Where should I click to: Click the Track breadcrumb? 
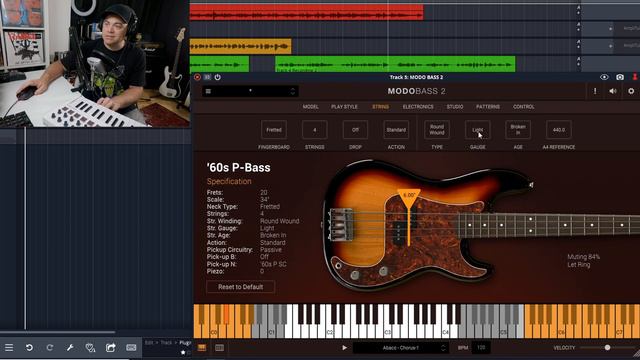(166, 342)
